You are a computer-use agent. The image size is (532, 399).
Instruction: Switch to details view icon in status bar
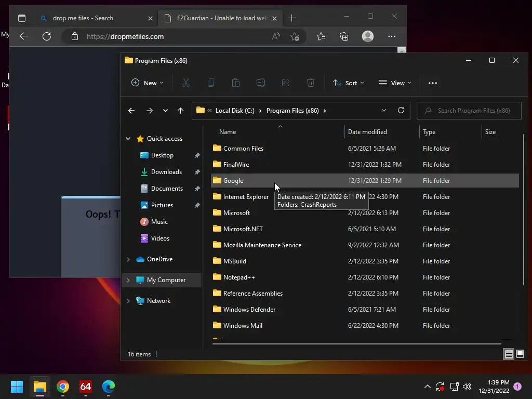509,354
